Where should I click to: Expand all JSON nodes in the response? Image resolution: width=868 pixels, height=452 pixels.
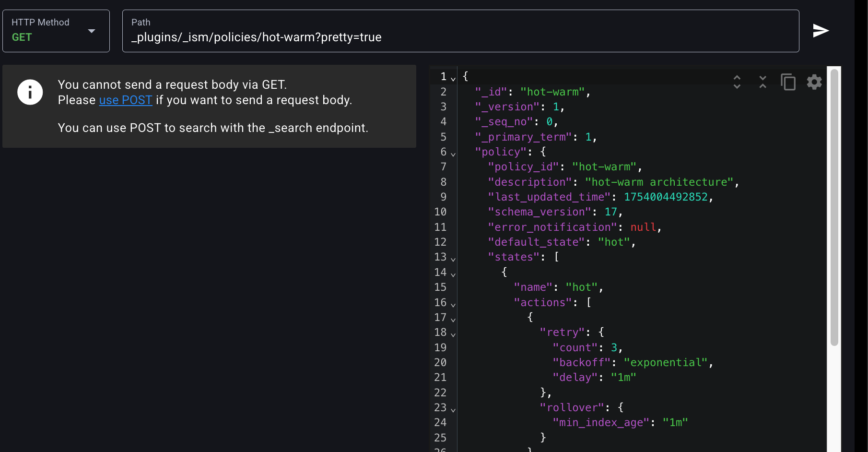pyautogui.click(x=737, y=82)
